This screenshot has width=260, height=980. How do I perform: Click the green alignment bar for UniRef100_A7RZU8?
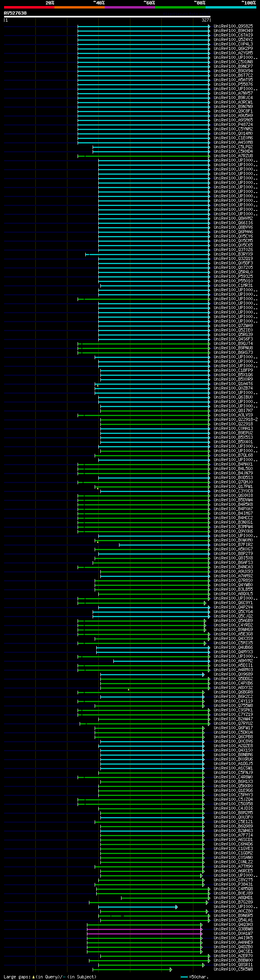point(144,156)
